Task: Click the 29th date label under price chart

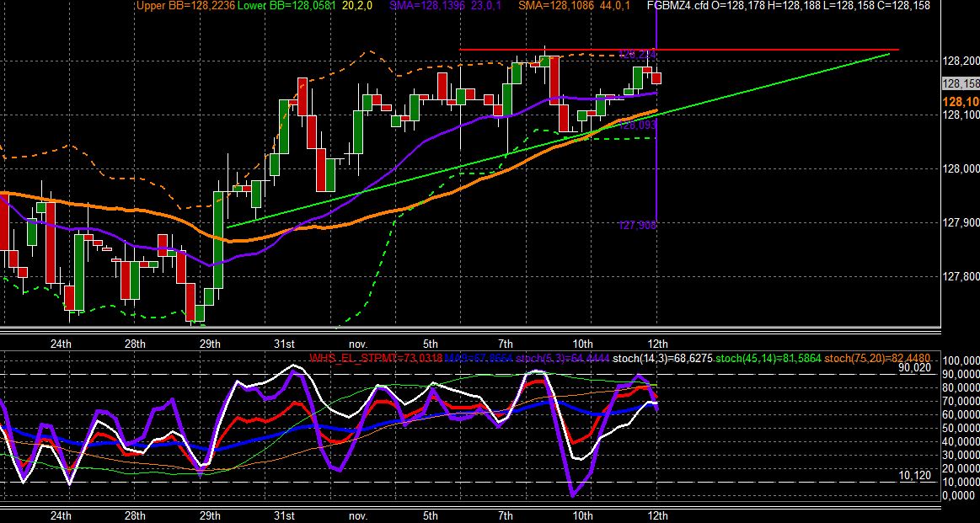Action: pos(210,344)
